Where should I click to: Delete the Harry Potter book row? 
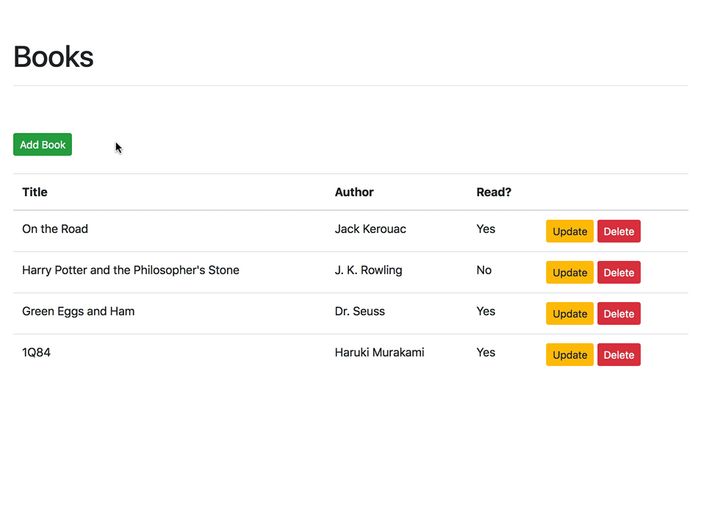(x=619, y=272)
